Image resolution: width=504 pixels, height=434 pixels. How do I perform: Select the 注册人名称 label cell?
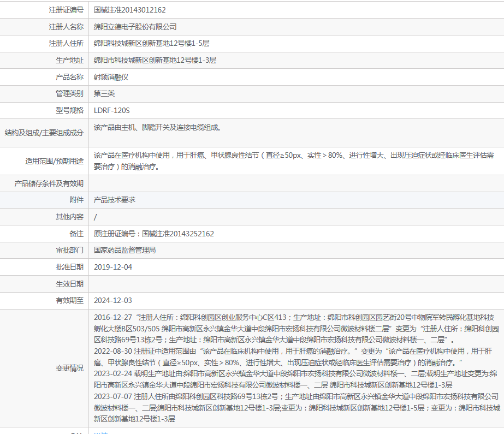66,27
